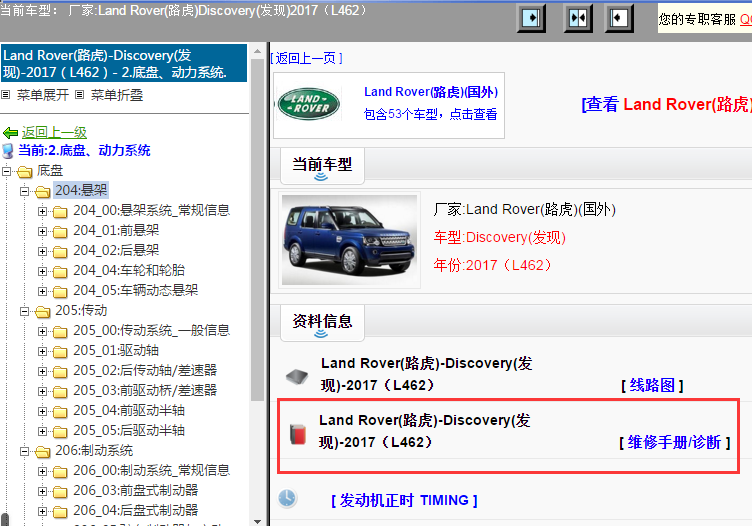Viewport: 752px width, 526px height.
Task: Select 205_04:前驱动半轴 tree item
Action: coord(129,411)
